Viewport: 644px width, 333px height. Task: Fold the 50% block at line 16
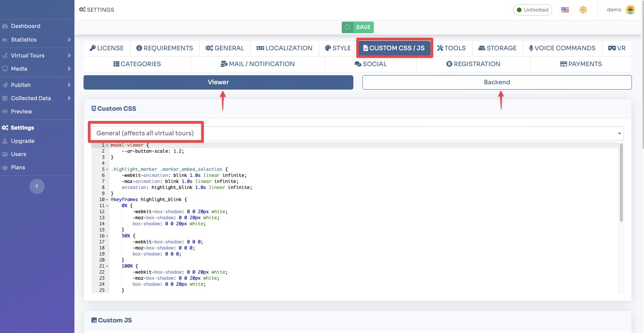tap(107, 236)
